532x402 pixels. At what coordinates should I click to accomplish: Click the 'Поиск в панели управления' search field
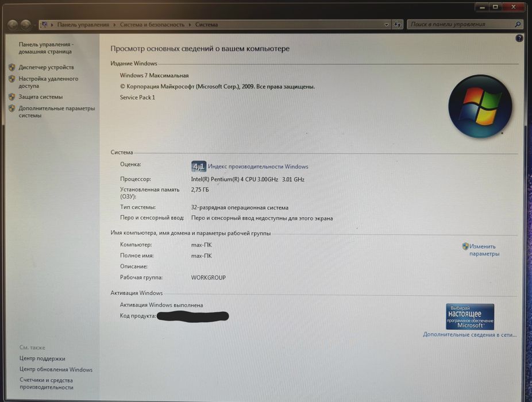tap(465, 25)
